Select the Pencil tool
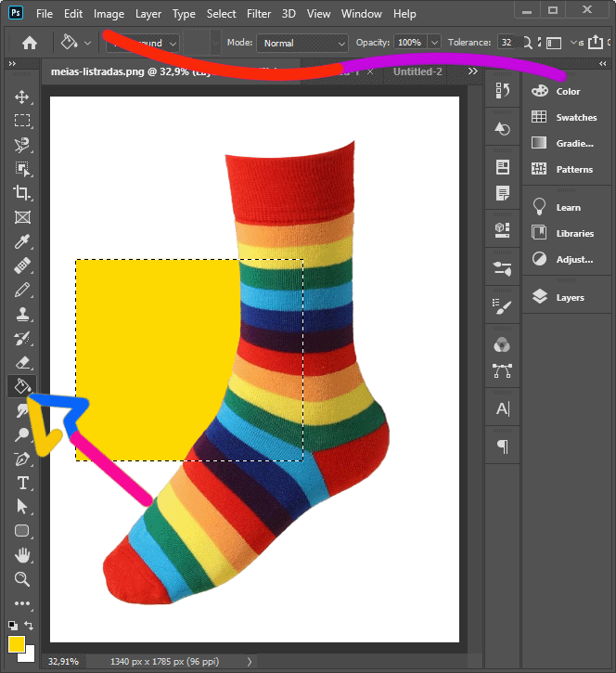The width and height of the screenshot is (616, 673). coord(22,290)
